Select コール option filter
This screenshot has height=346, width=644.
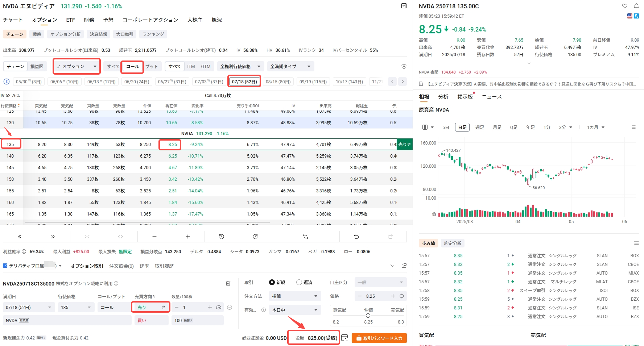(132, 66)
